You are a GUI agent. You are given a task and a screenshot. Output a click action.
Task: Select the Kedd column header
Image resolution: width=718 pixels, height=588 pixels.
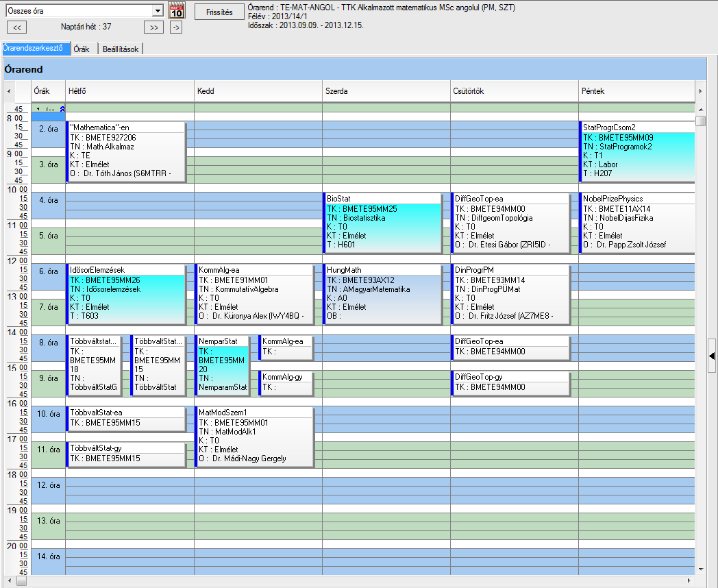point(258,91)
